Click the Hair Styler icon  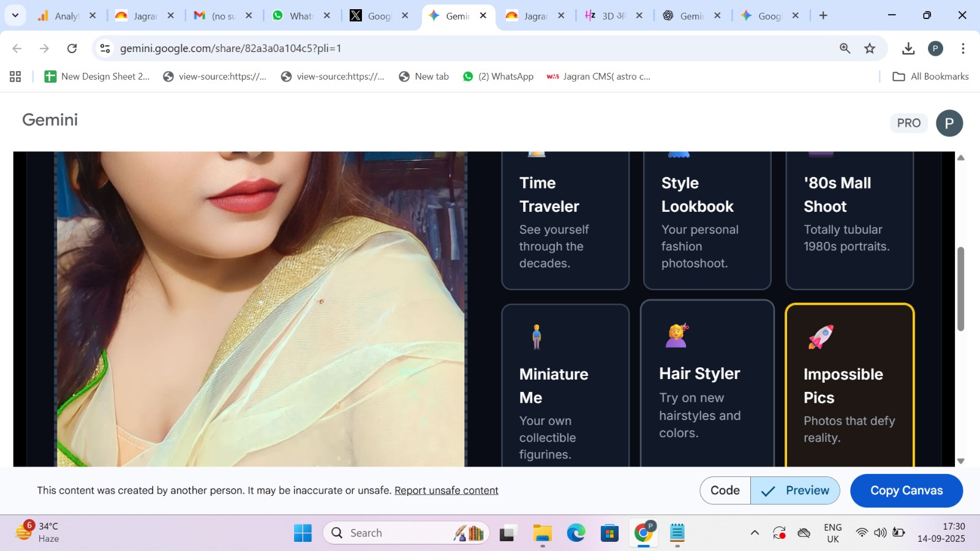[x=677, y=335]
